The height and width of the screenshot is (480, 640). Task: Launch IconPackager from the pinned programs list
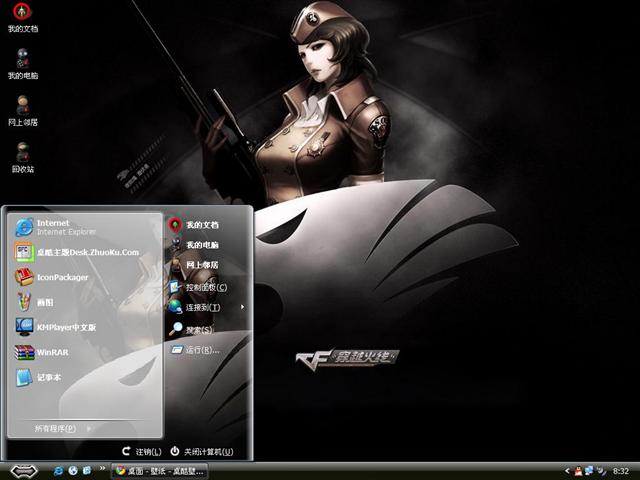(x=84, y=277)
